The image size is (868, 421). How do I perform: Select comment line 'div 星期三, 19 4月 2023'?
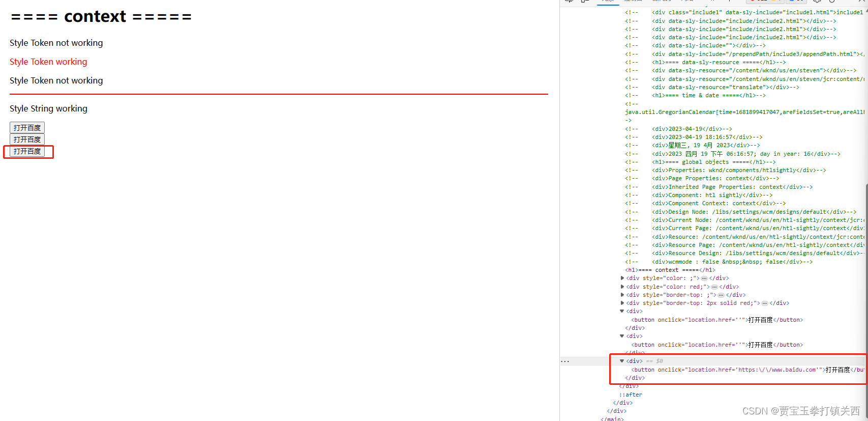tap(693, 145)
